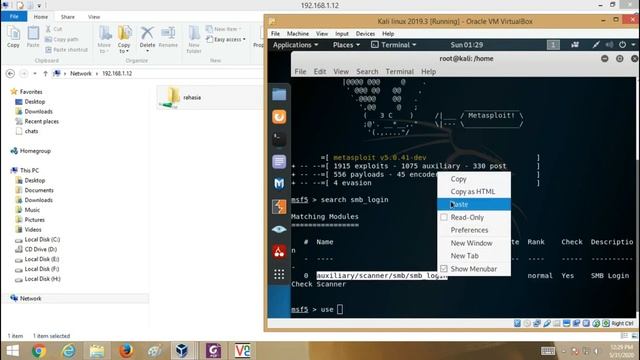Click Paste shortcut in Explorer ribbon

tap(66, 50)
